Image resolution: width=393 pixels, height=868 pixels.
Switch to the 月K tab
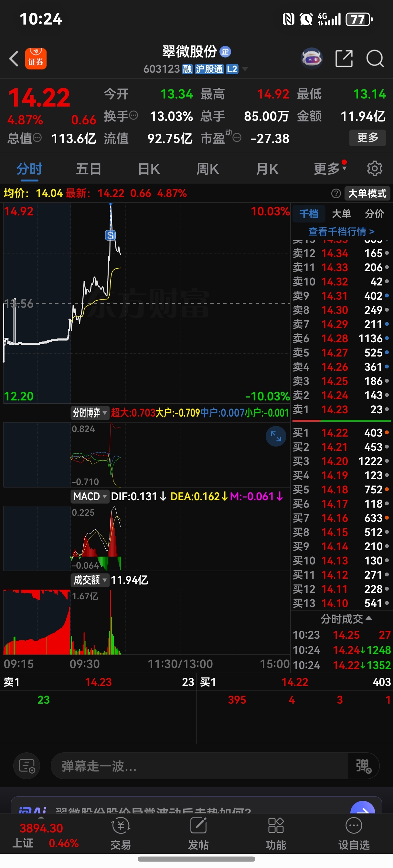point(267,169)
